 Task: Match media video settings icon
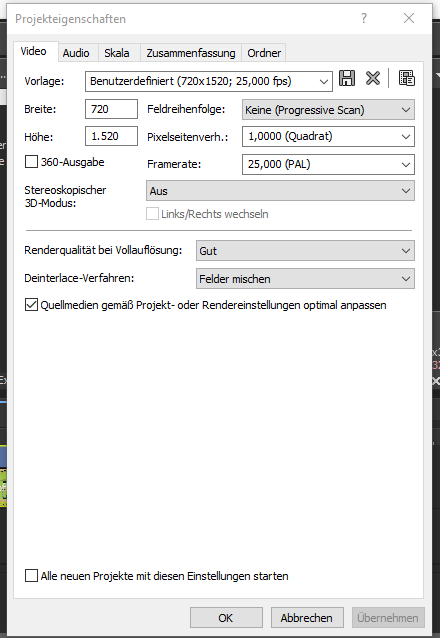tap(407, 78)
